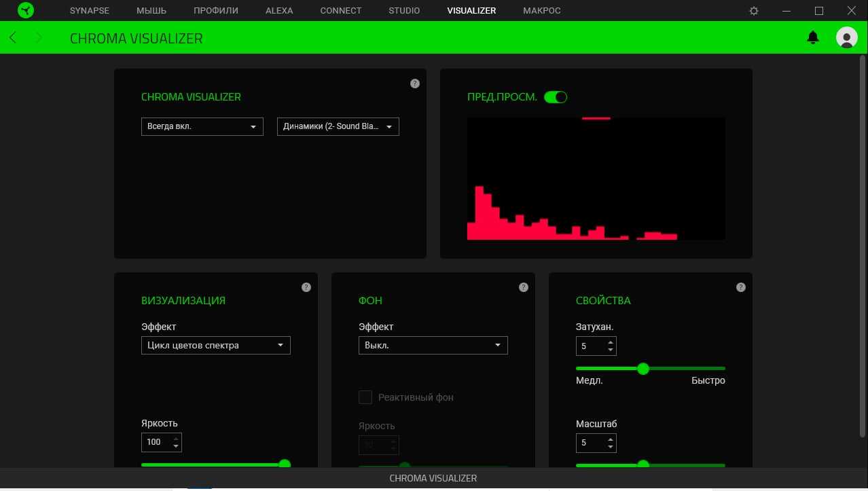Toggle the Пред.просм. preview switch
The height and width of the screenshot is (491, 868).
(x=556, y=97)
